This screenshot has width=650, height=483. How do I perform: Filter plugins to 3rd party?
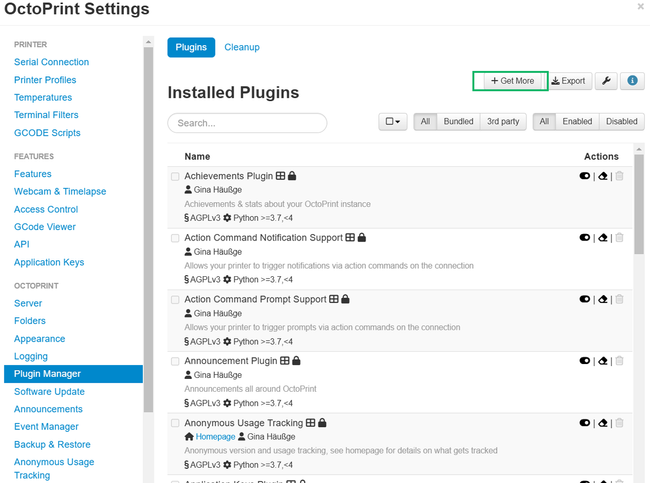(503, 122)
